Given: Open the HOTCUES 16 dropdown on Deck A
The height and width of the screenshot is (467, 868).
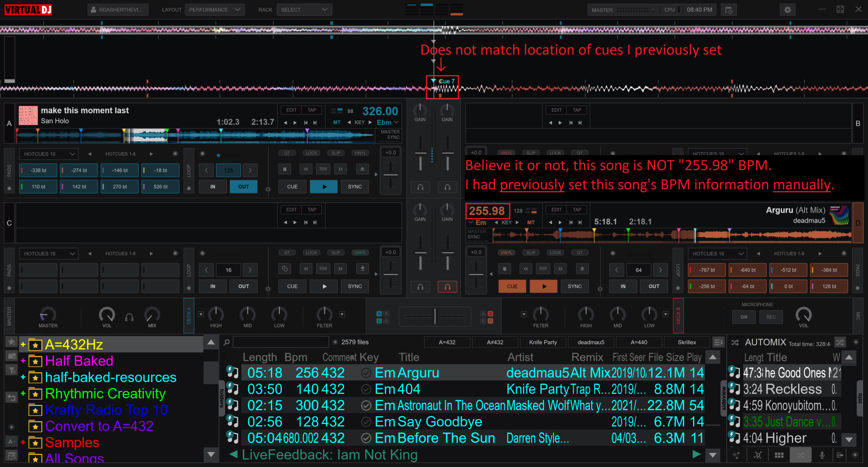Looking at the screenshot, I should click(49, 154).
